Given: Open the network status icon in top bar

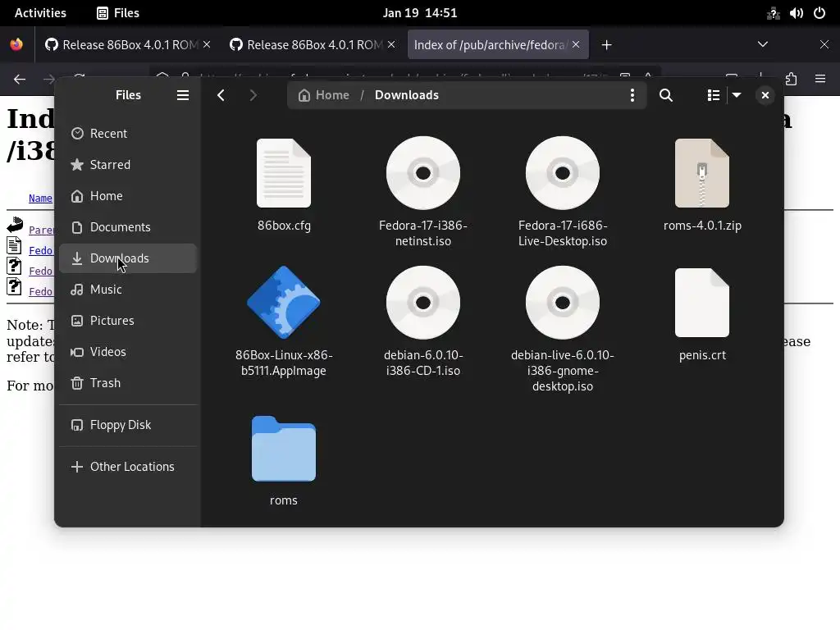Looking at the screenshot, I should pyautogui.click(x=773, y=13).
